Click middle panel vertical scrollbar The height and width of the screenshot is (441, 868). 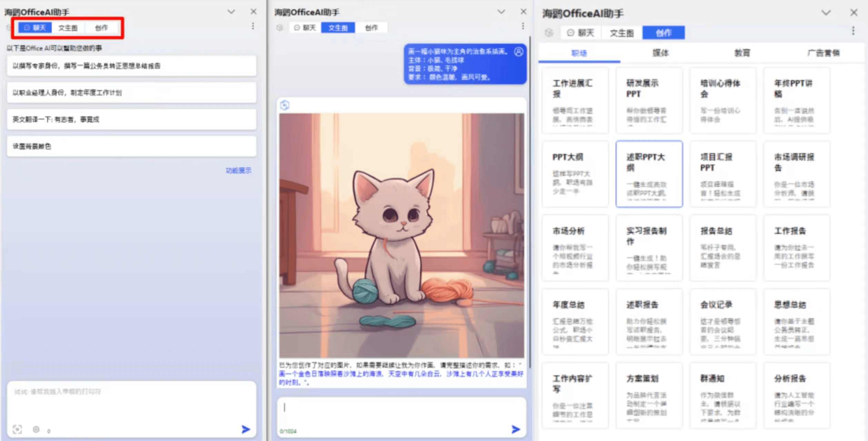coord(529,202)
